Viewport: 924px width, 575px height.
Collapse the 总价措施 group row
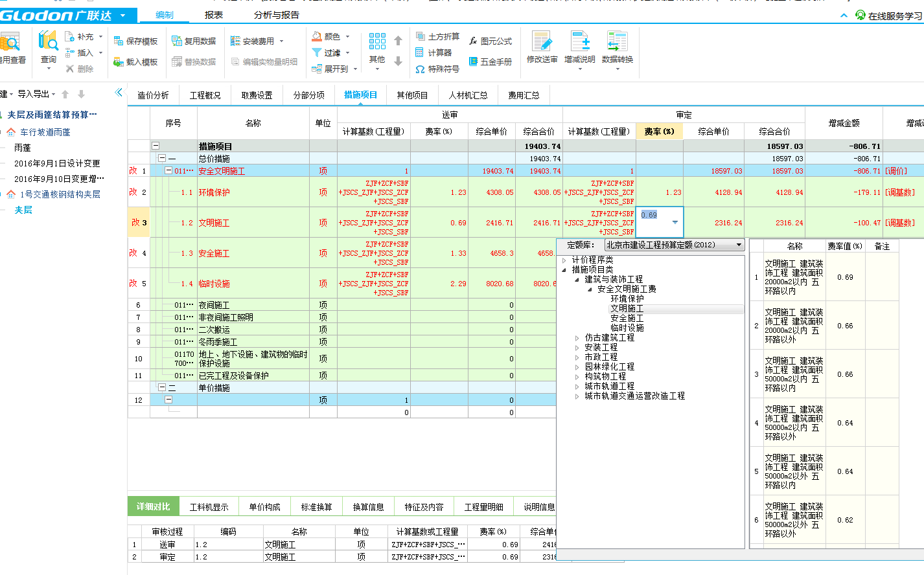pyautogui.click(x=162, y=159)
